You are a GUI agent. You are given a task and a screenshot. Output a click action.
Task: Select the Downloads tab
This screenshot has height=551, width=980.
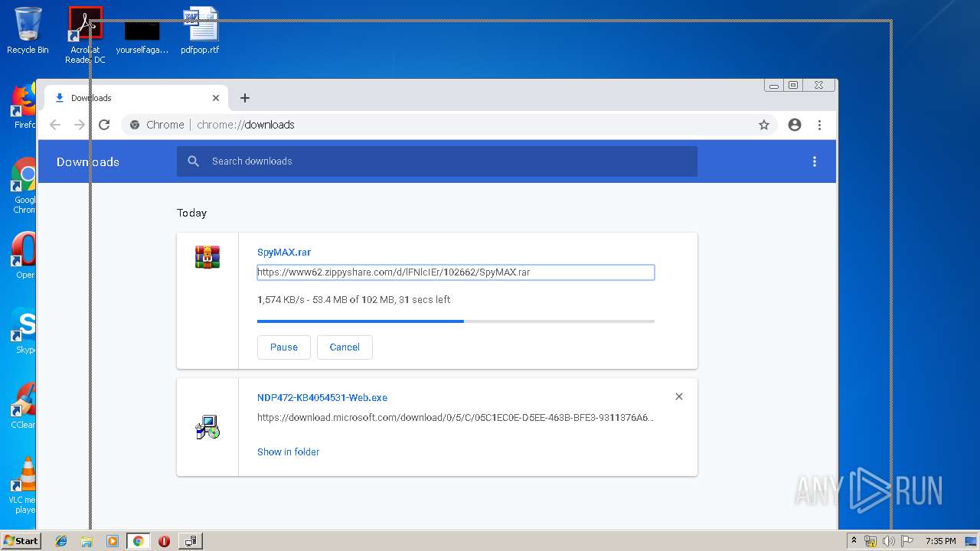[x=136, y=98]
